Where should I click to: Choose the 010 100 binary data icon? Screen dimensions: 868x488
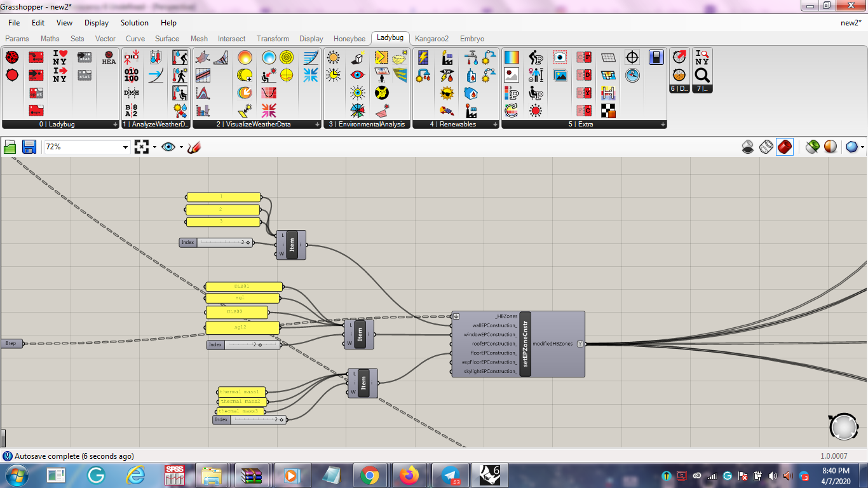[131, 75]
